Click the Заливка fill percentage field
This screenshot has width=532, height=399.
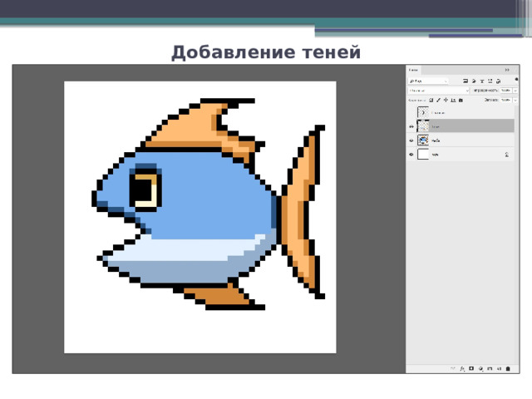tap(506, 100)
